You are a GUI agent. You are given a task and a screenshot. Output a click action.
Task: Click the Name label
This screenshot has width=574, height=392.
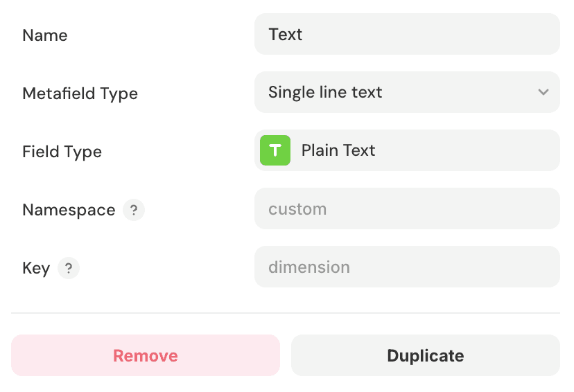click(x=45, y=35)
